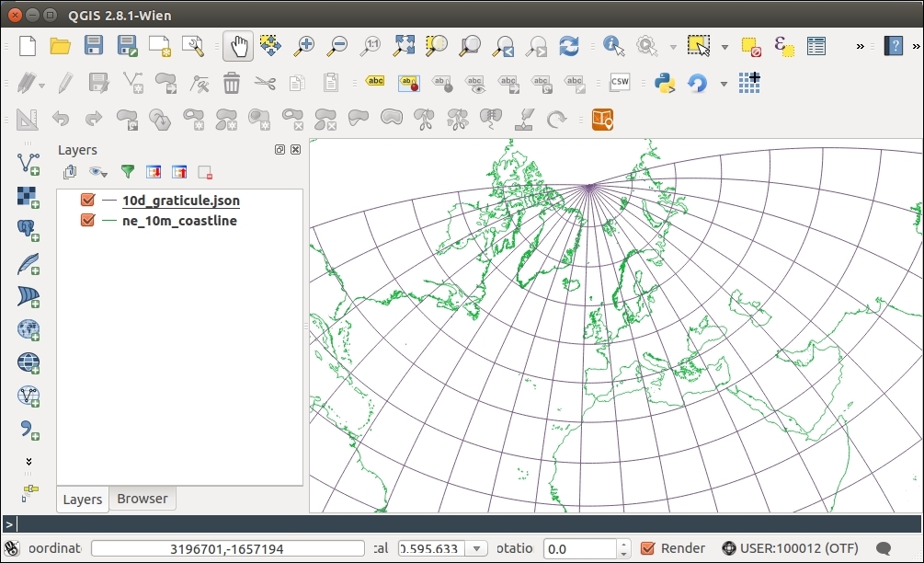Disable the Render checkbox
Viewport: 924px width, 563px height.
tap(647, 548)
